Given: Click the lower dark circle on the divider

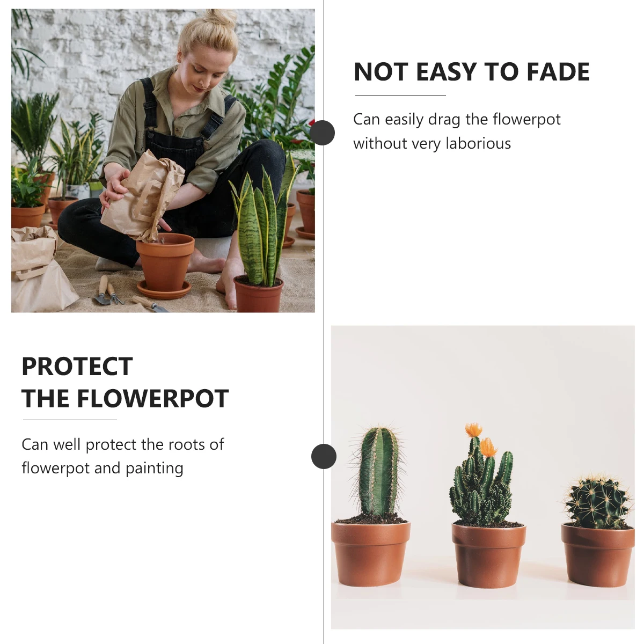Looking at the screenshot, I should point(324,456).
